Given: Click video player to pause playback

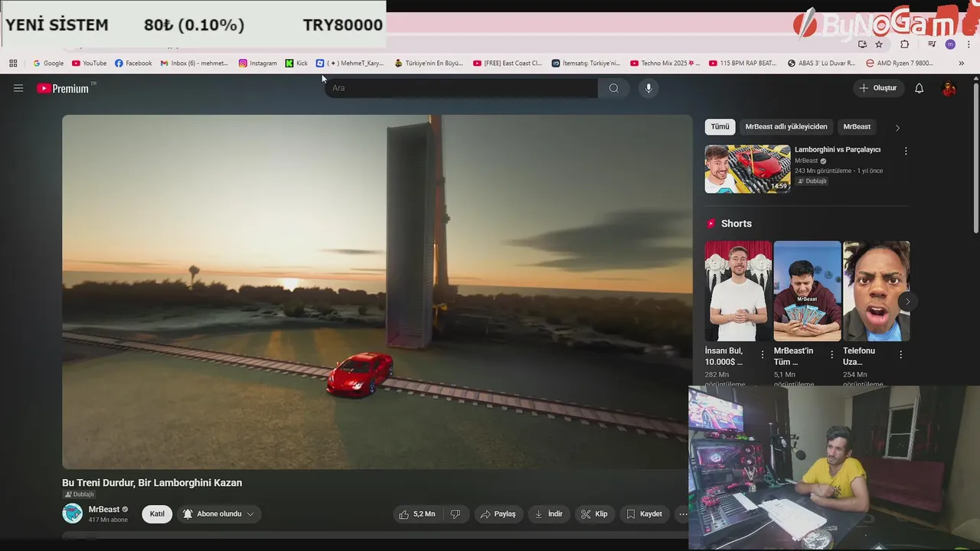Looking at the screenshot, I should pos(377,292).
